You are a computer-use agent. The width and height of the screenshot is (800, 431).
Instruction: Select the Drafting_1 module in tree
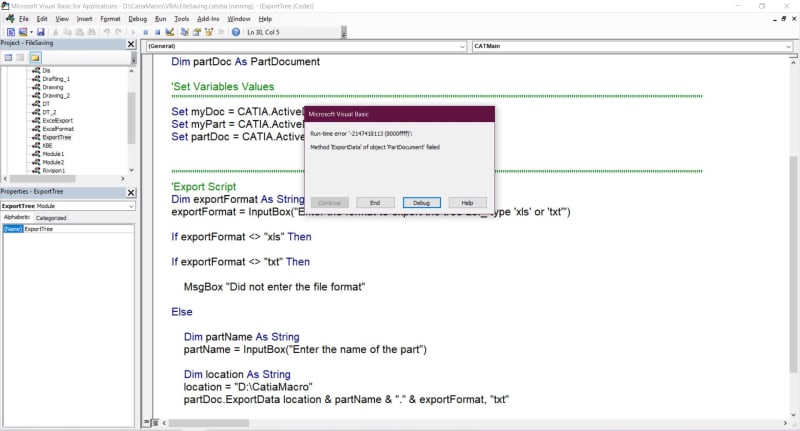pos(56,79)
